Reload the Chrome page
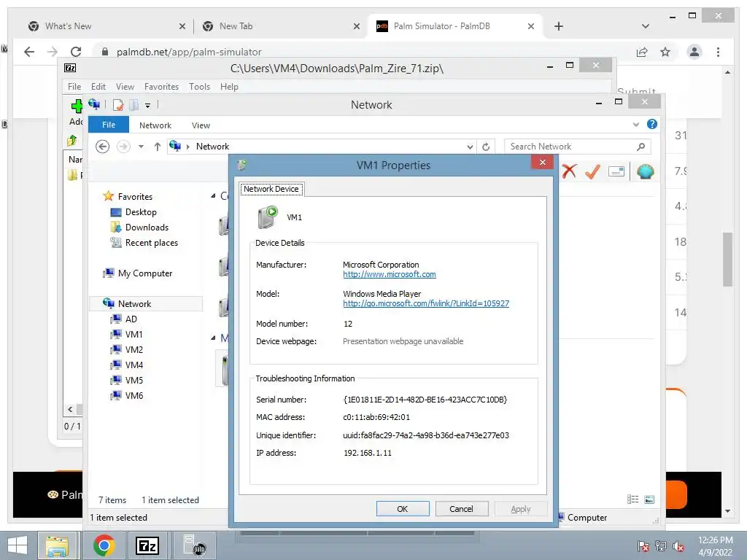The image size is (747, 560). [x=75, y=52]
